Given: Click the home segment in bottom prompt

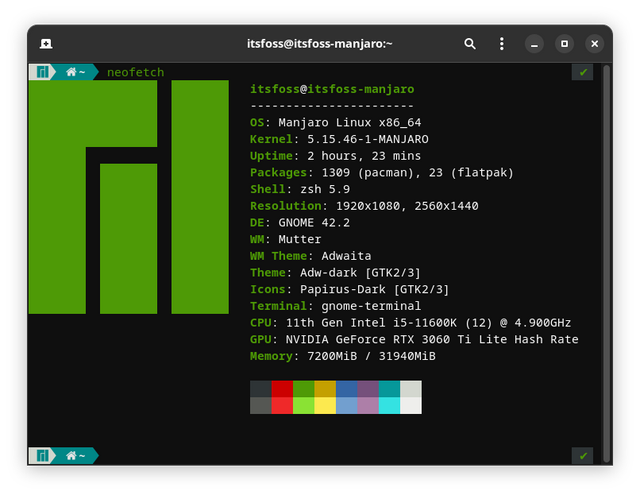Looking at the screenshot, I should [76, 456].
